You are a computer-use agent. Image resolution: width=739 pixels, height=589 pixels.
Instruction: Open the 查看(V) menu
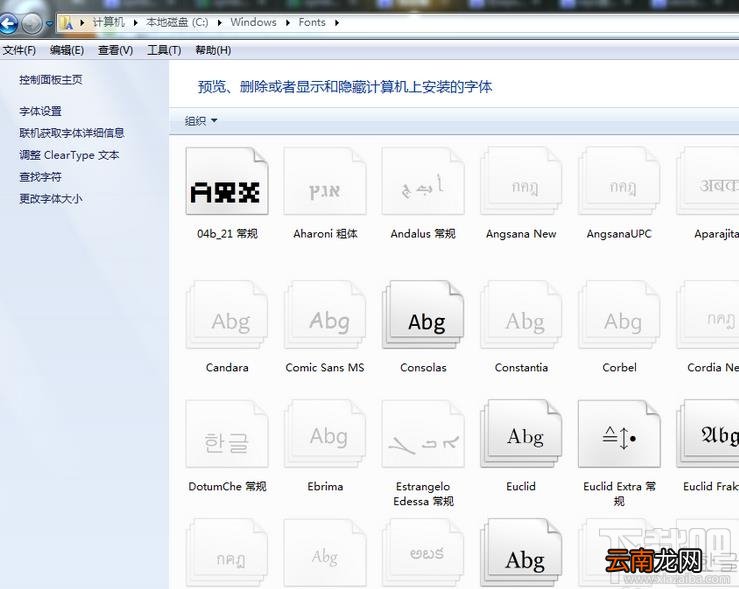tap(115, 50)
